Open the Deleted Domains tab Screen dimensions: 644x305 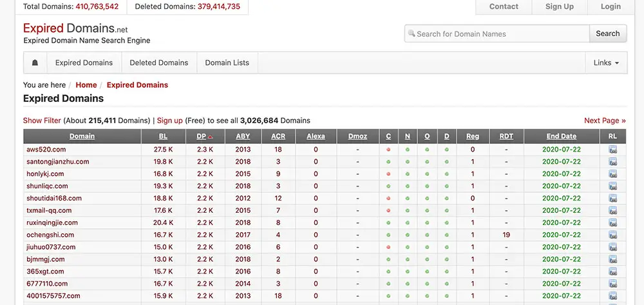point(159,63)
